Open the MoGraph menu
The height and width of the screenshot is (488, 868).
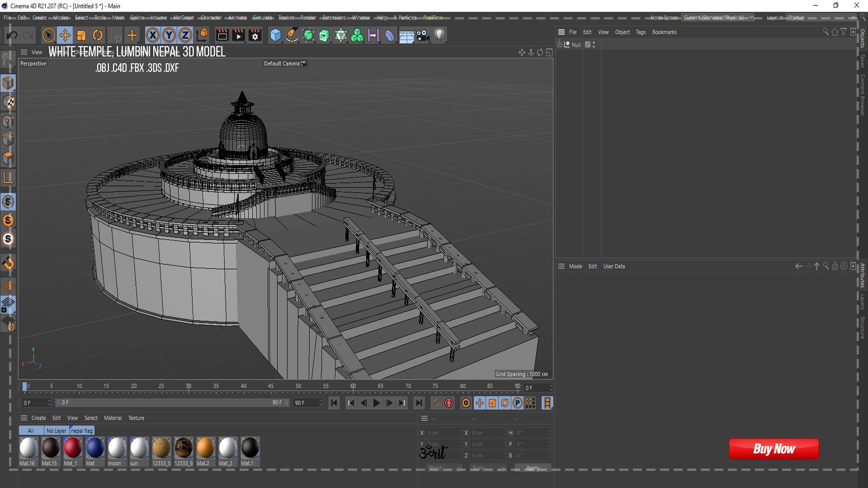coord(184,18)
